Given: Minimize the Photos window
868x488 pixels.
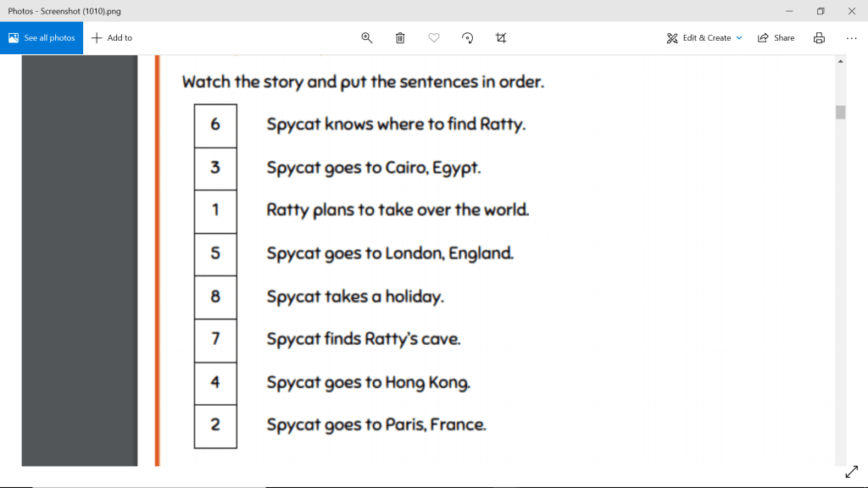Looking at the screenshot, I should (x=789, y=11).
